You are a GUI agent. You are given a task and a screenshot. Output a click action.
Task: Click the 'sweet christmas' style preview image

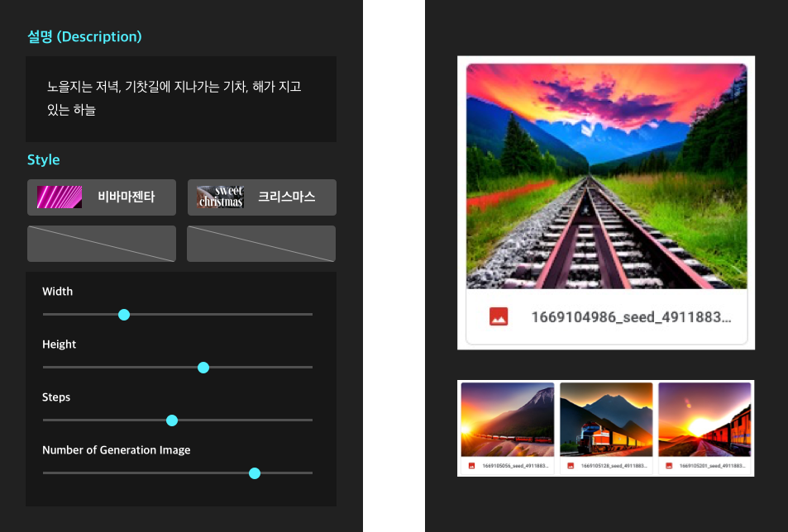[x=220, y=197]
